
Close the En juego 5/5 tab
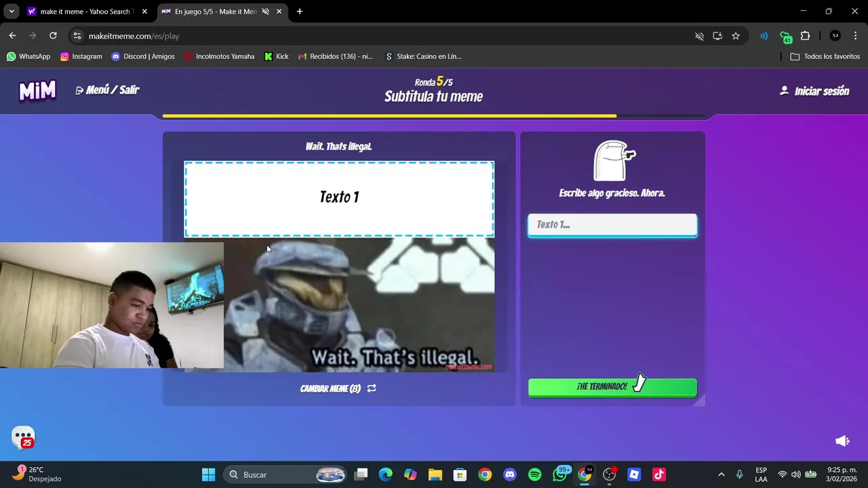(x=279, y=12)
